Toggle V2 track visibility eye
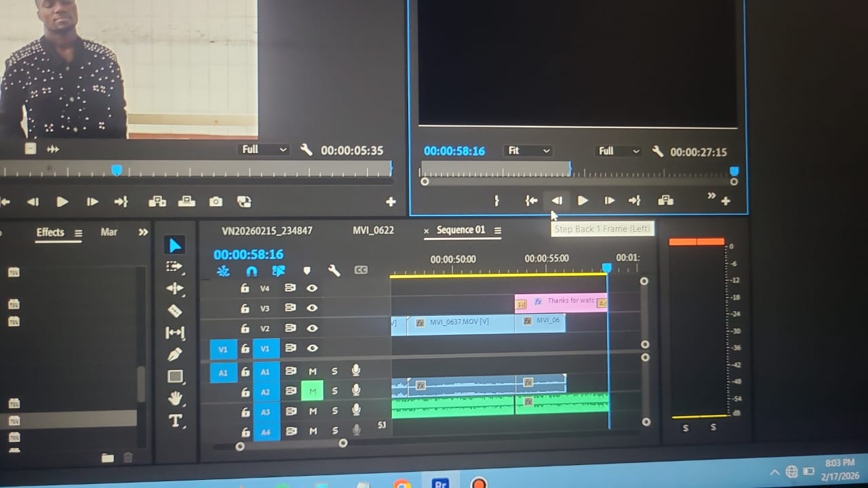Screen dimensions: 868x488 [312, 328]
